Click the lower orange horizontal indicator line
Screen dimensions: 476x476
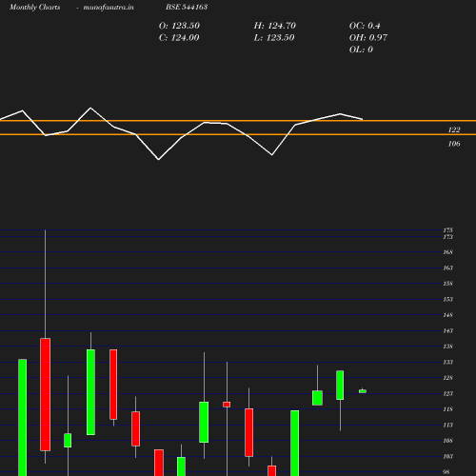pos(238,135)
